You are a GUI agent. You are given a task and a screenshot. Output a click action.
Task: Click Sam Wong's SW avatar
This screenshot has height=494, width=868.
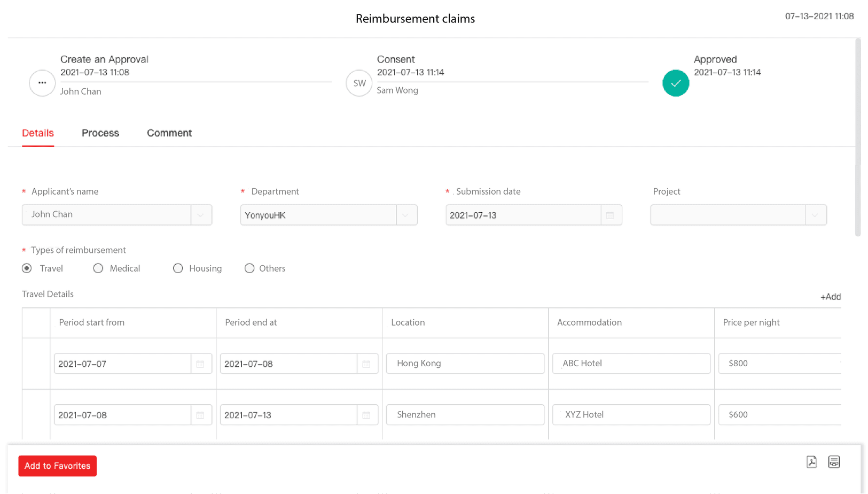coord(358,83)
